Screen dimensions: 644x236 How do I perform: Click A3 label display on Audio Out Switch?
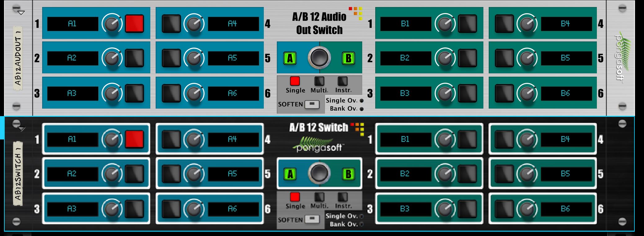[x=73, y=93]
